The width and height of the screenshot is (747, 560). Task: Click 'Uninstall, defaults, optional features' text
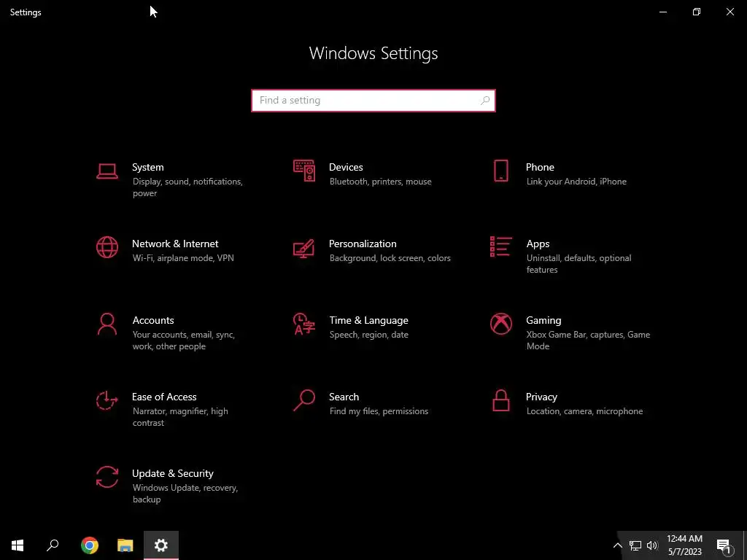pyautogui.click(x=578, y=264)
